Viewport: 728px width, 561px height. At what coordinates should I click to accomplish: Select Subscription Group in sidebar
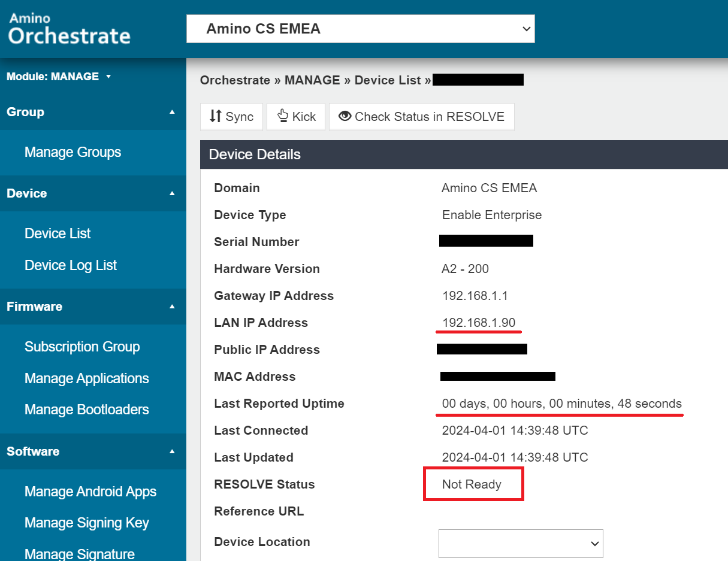tap(82, 347)
